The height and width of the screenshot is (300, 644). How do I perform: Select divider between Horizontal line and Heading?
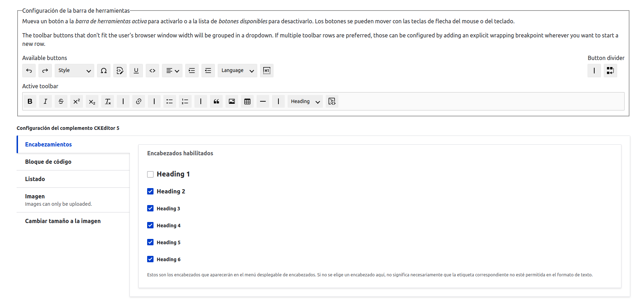[x=278, y=101]
